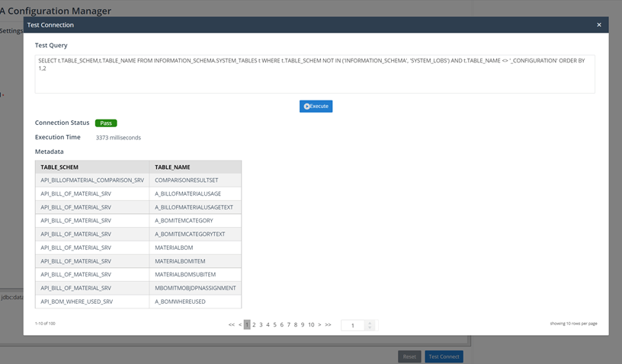Click the Metadata section label
622x364 pixels.
click(x=50, y=152)
